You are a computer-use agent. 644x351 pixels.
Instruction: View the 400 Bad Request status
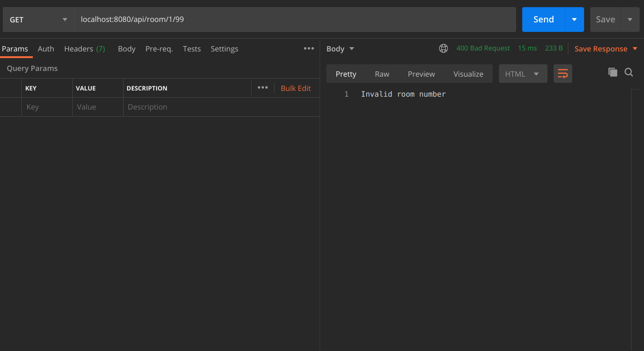point(483,49)
